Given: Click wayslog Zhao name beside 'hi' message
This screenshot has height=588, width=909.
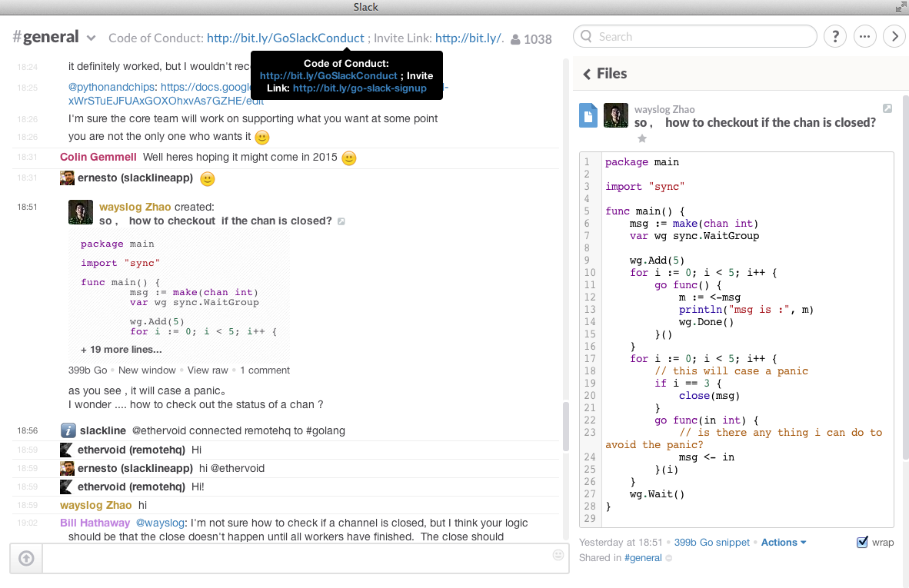Looking at the screenshot, I should pos(95,505).
